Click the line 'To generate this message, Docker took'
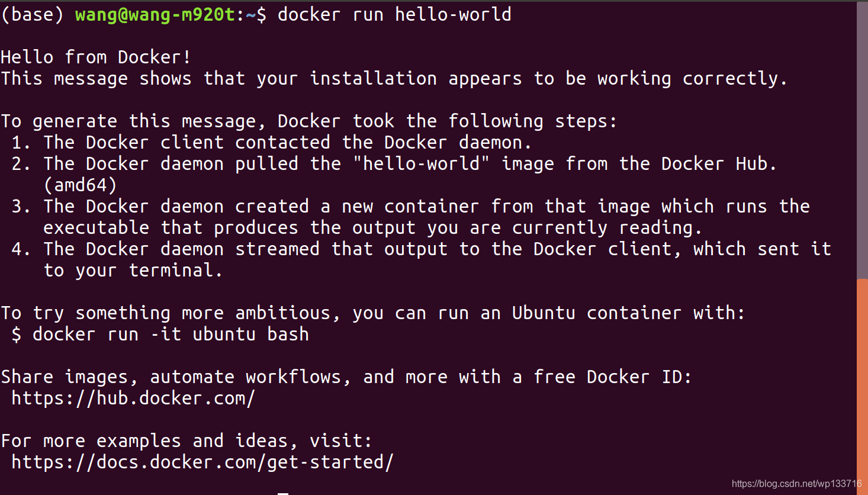Screen dimensions: 868x495 309,121
